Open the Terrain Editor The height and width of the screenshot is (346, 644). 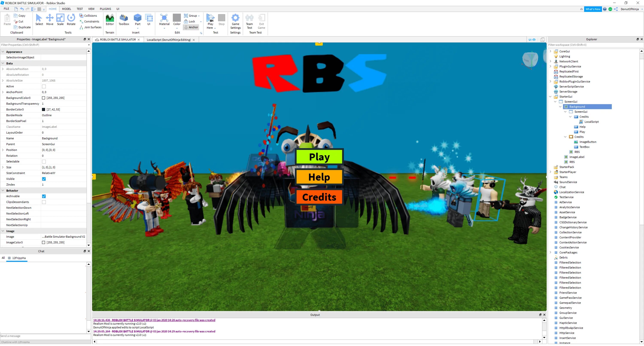(x=110, y=20)
